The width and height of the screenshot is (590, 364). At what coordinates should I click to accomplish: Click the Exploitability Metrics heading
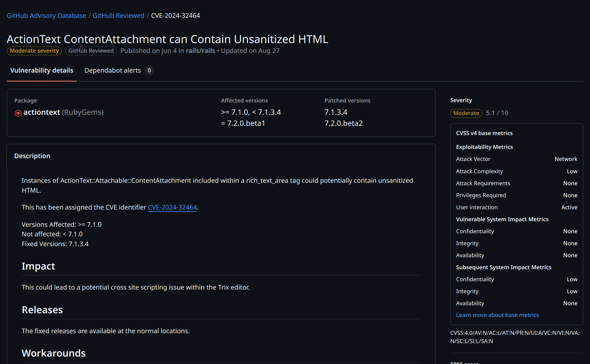(484, 147)
